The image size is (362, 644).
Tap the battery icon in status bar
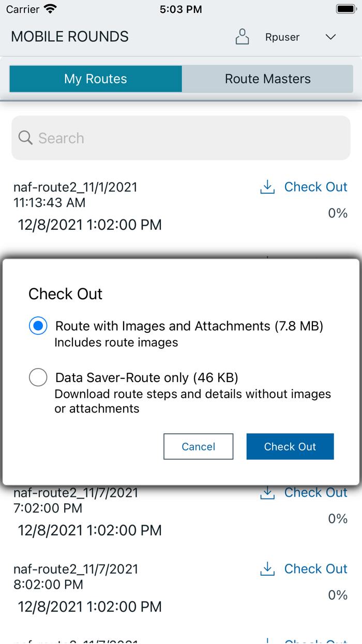(x=345, y=8)
